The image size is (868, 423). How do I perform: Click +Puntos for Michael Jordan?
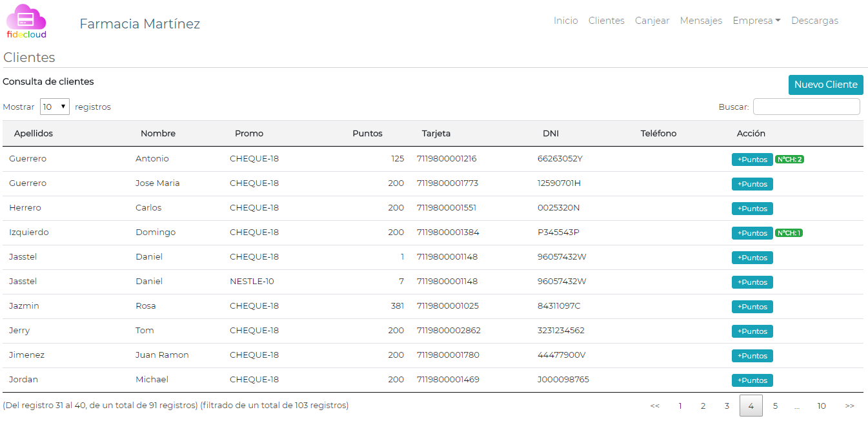point(752,380)
